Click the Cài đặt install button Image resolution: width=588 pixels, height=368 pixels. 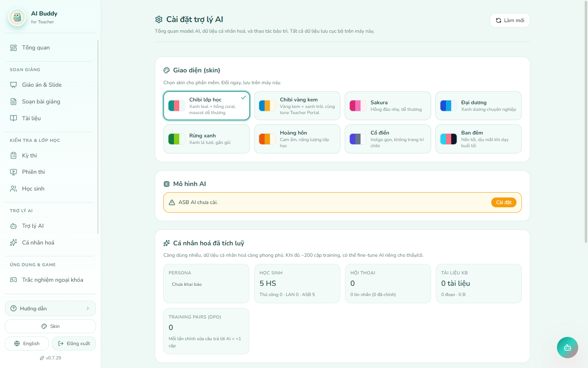click(504, 202)
